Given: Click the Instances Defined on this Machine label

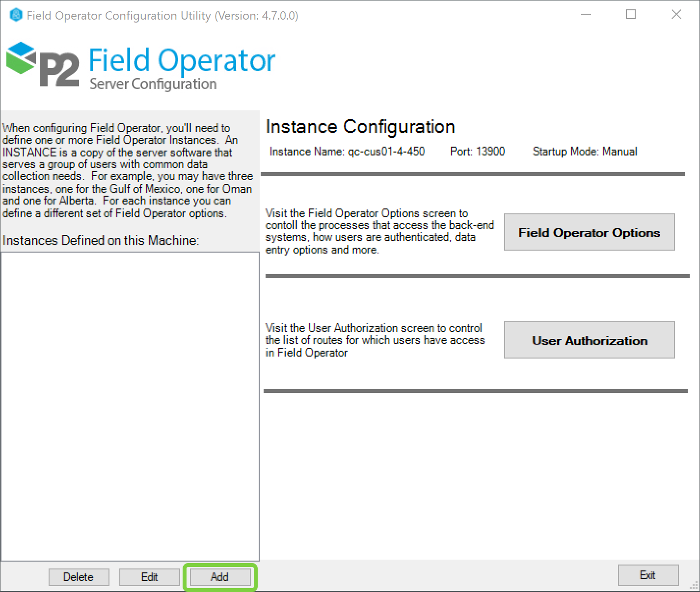Looking at the screenshot, I should pyautogui.click(x=101, y=240).
